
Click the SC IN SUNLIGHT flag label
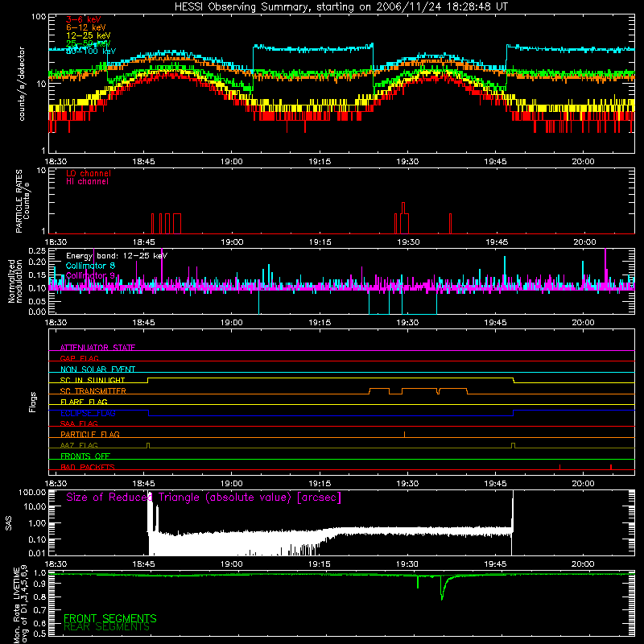(x=93, y=380)
